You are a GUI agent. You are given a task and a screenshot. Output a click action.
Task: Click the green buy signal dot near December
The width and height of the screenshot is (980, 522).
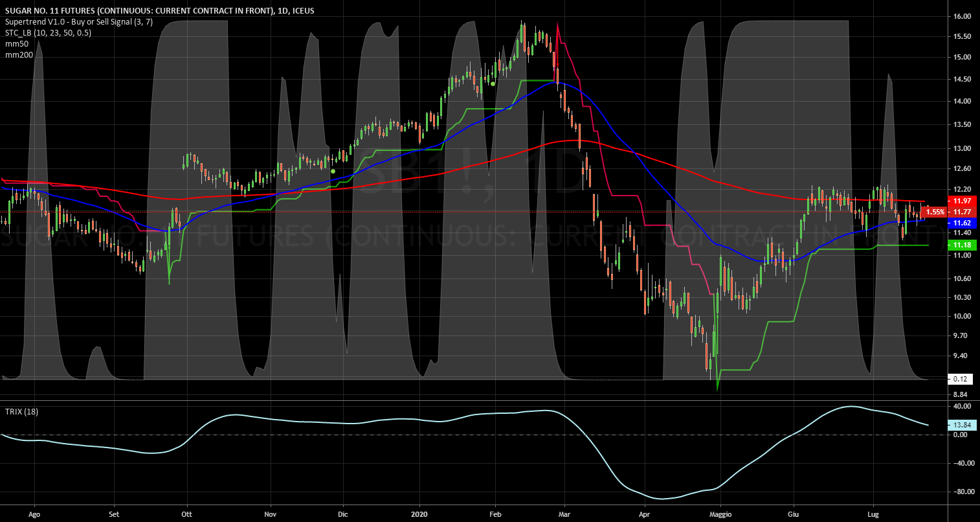click(x=333, y=171)
